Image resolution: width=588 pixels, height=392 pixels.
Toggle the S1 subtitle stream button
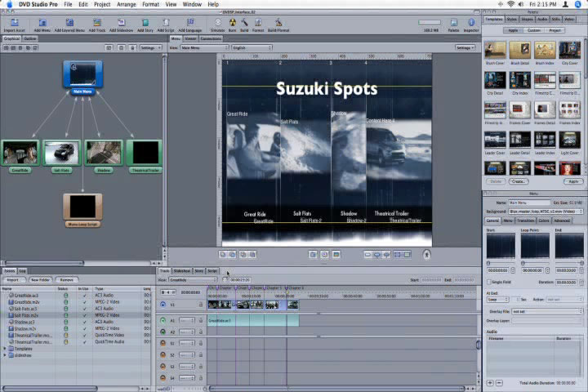(x=163, y=343)
